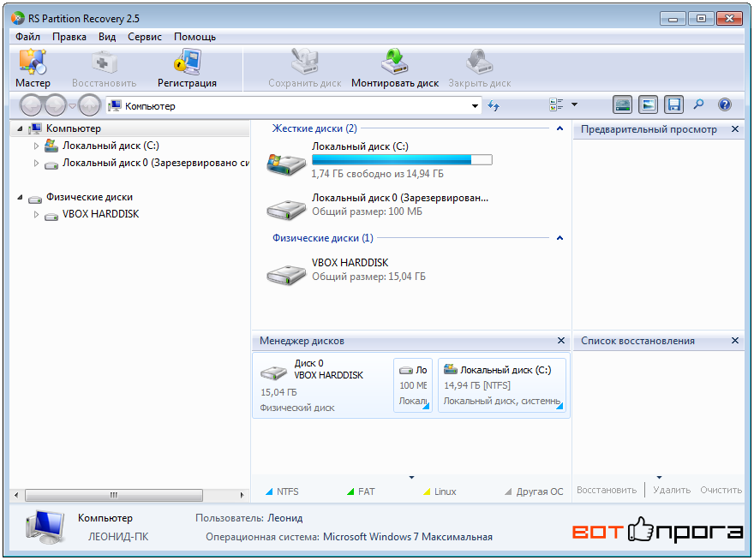Open the Регистрация dialog
This screenshot has width=754, height=560.
click(187, 69)
